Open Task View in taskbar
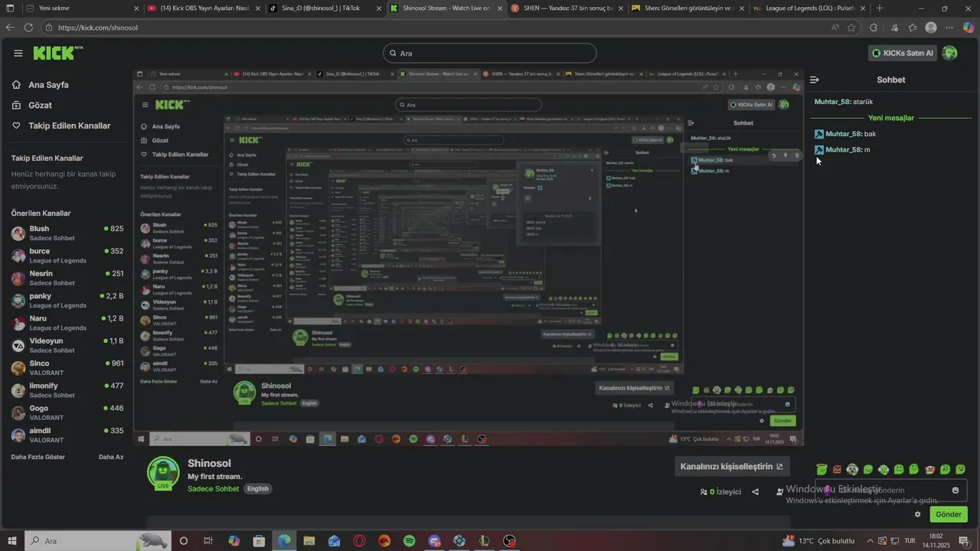Screen dimensions: 980x551 [208, 541]
